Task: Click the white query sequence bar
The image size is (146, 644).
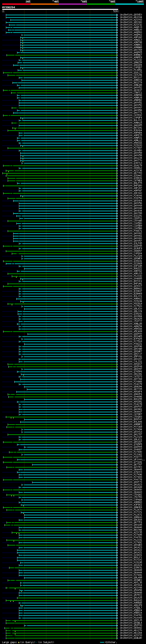Action: [60, 9]
